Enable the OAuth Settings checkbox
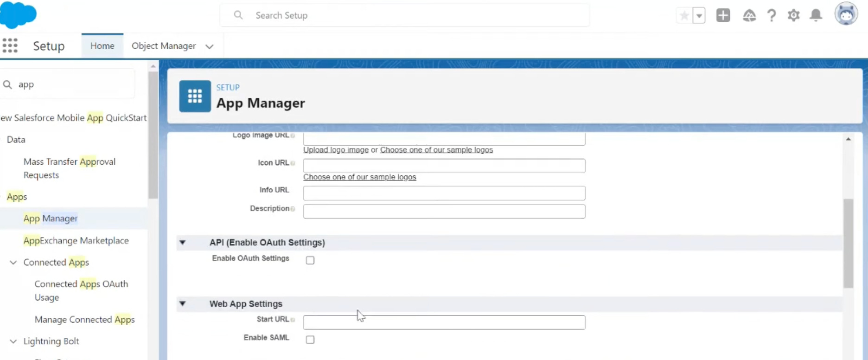This screenshot has height=360, width=868. pyautogui.click(x=310, y=260)
